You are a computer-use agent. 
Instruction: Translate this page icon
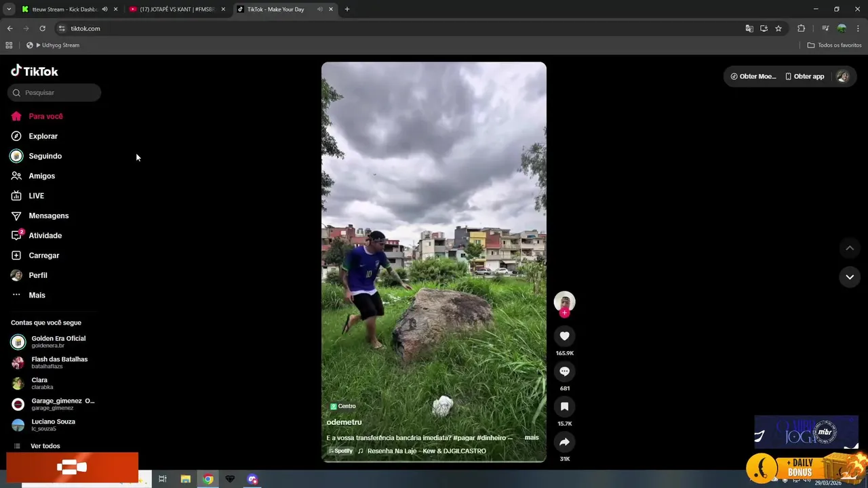point(749,28)
